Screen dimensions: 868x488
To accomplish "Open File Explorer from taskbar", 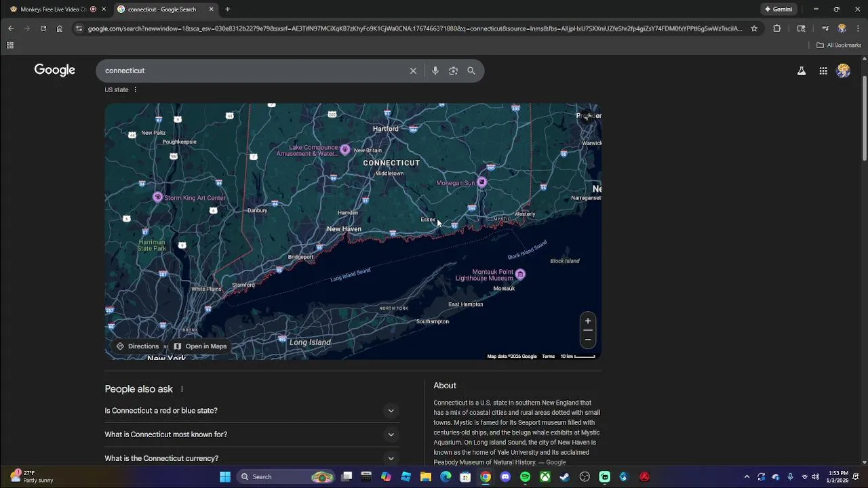I will [x=426, y=476].
